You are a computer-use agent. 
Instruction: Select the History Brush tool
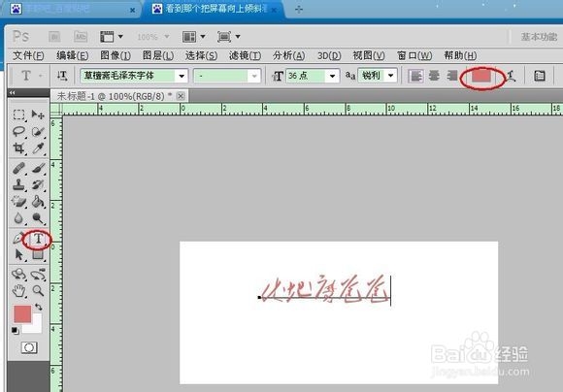[38, 184]
